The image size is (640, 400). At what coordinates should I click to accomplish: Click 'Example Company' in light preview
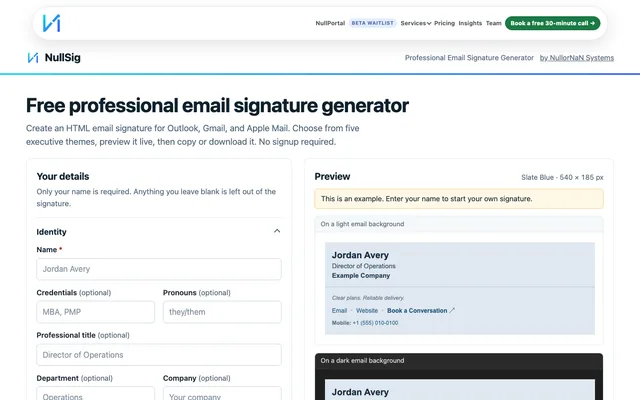pyautogui.click(x=361, y=276)
